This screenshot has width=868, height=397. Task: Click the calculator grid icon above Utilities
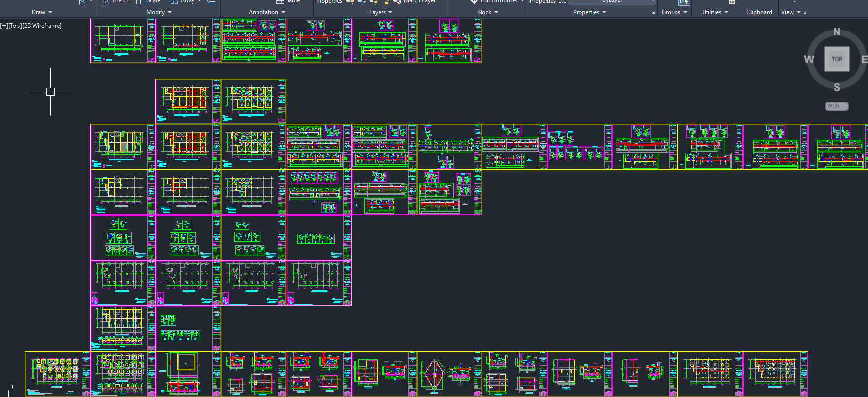pyautogui.click(x=732, y=2)
